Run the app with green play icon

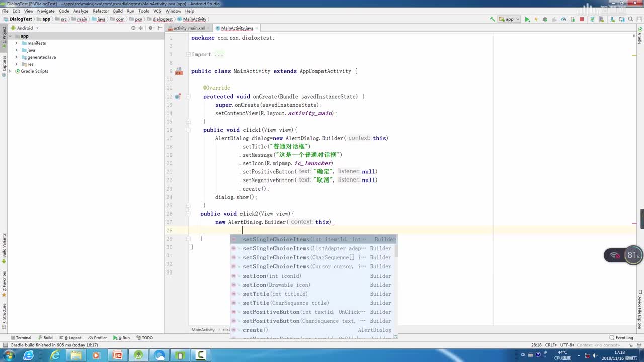[x=527, y=19]
